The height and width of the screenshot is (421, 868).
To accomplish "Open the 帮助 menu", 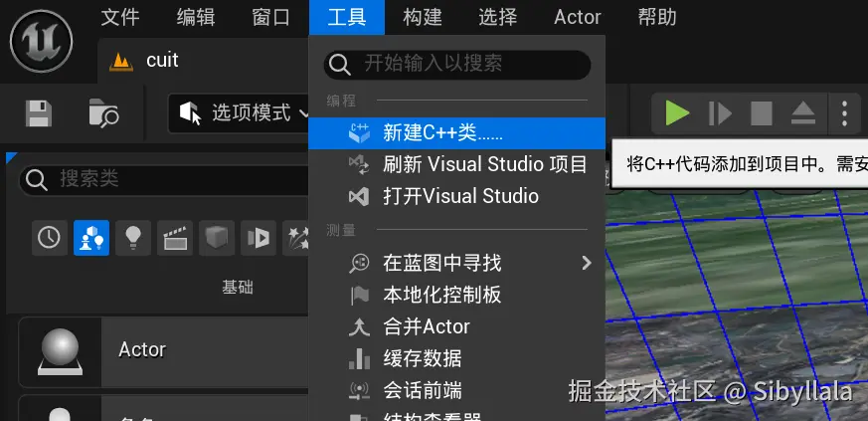I will (x=657, y=17).
